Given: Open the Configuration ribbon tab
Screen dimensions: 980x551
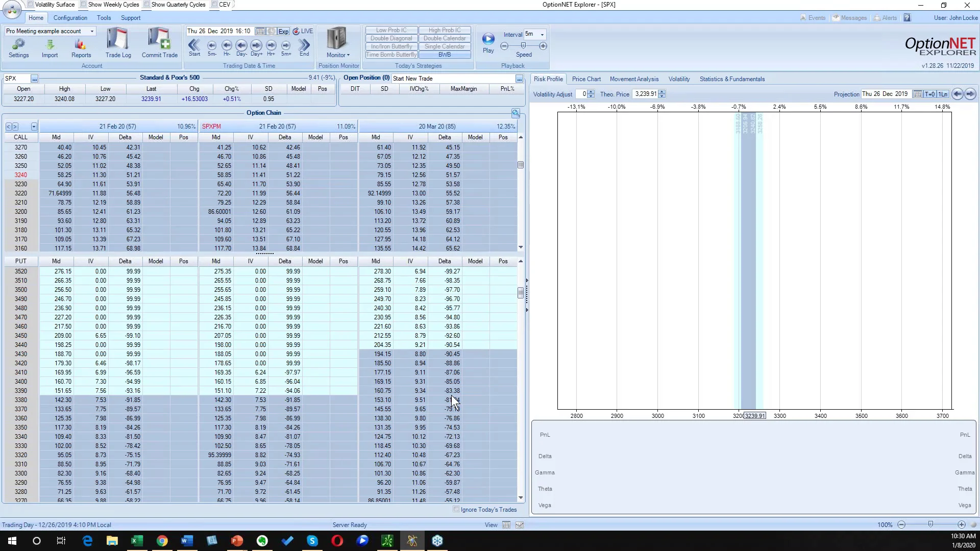Looking at the screenshot, I should (x=70, y=18).
